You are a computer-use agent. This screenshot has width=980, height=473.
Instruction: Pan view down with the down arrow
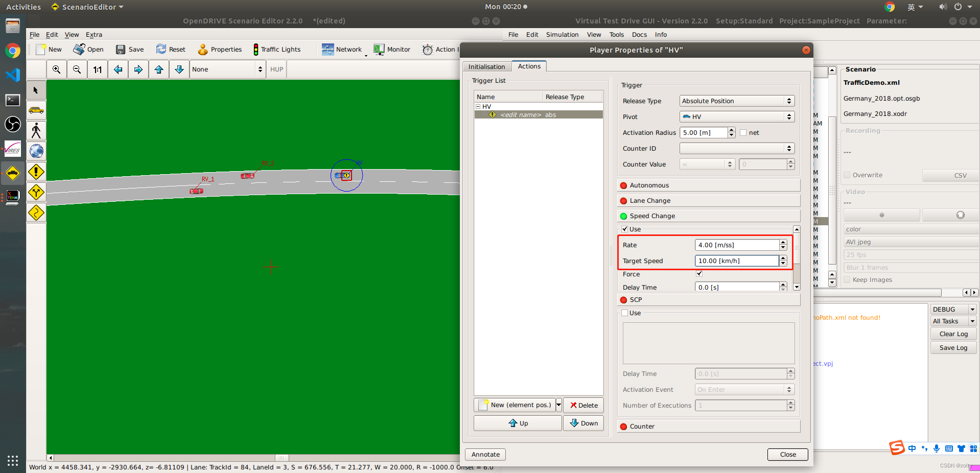click(179, 69)
